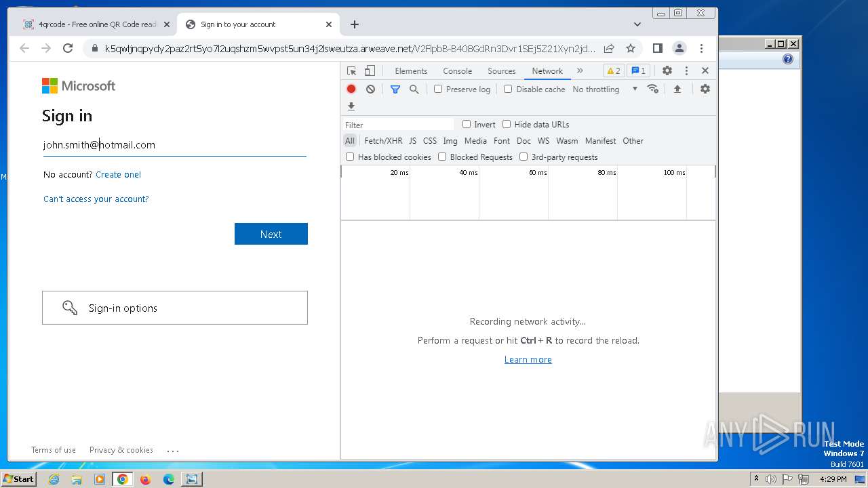Switch to the Elements tab
The width and height of the screenshot is (868, 488).
tap(411, 70)
